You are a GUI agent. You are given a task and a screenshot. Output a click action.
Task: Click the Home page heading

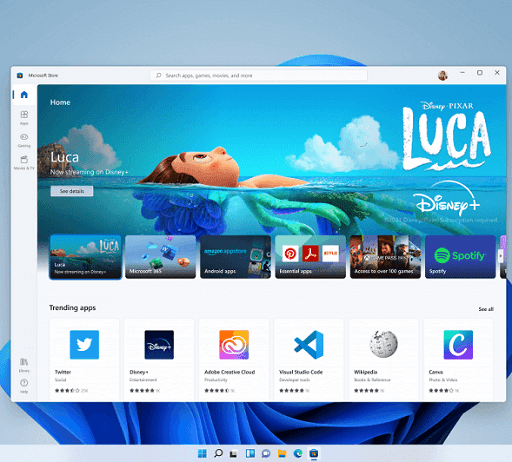60,102
